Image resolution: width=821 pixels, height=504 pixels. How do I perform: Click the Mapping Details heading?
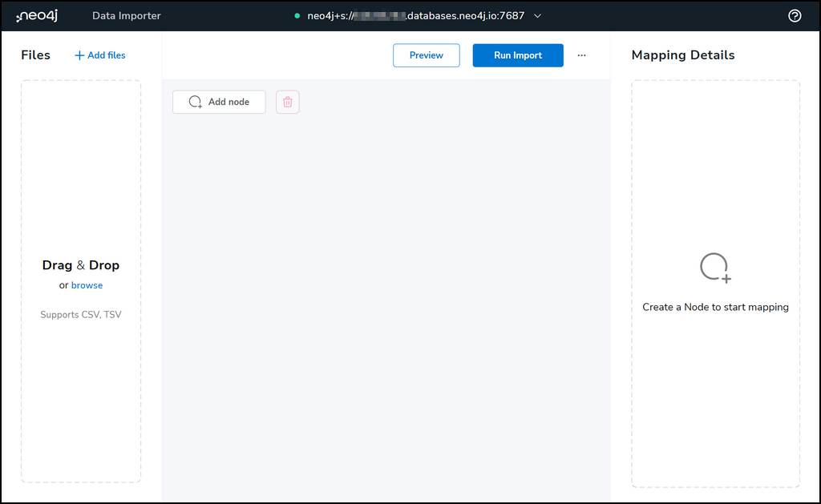[682, 54]
